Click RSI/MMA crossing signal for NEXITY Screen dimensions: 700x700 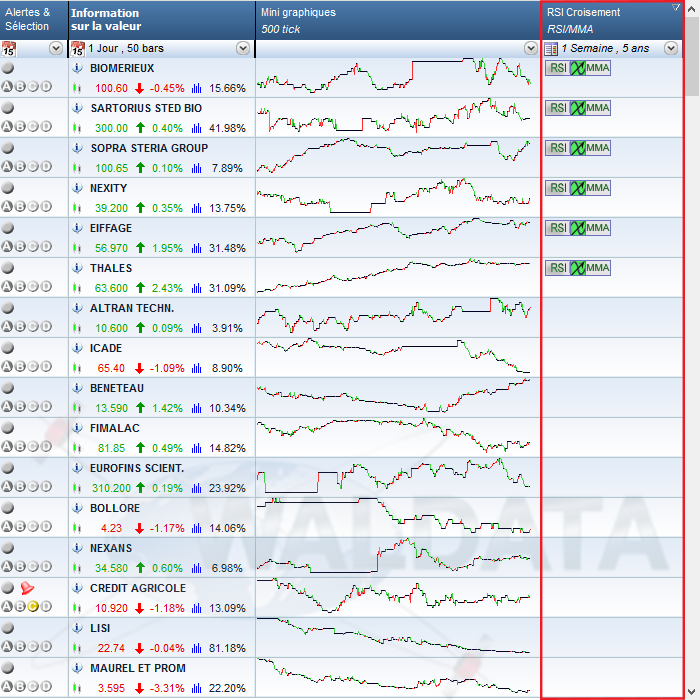[x=578, y=188]
